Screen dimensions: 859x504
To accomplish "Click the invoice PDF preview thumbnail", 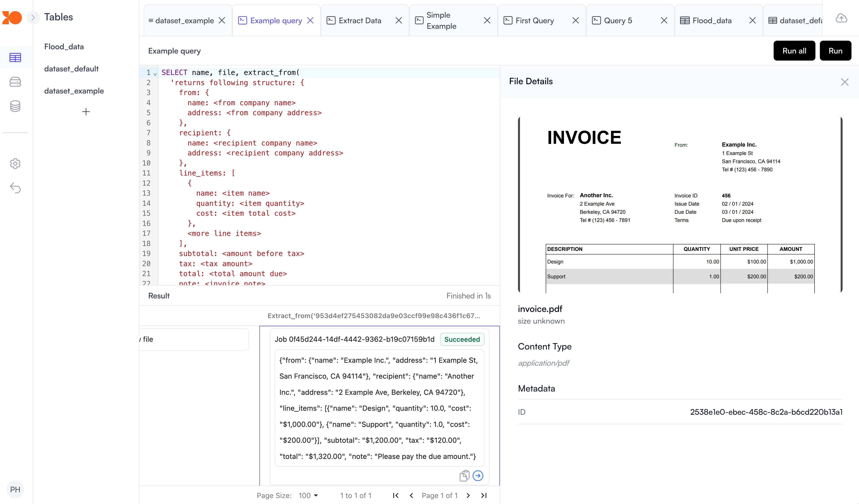I will (680, 204).
